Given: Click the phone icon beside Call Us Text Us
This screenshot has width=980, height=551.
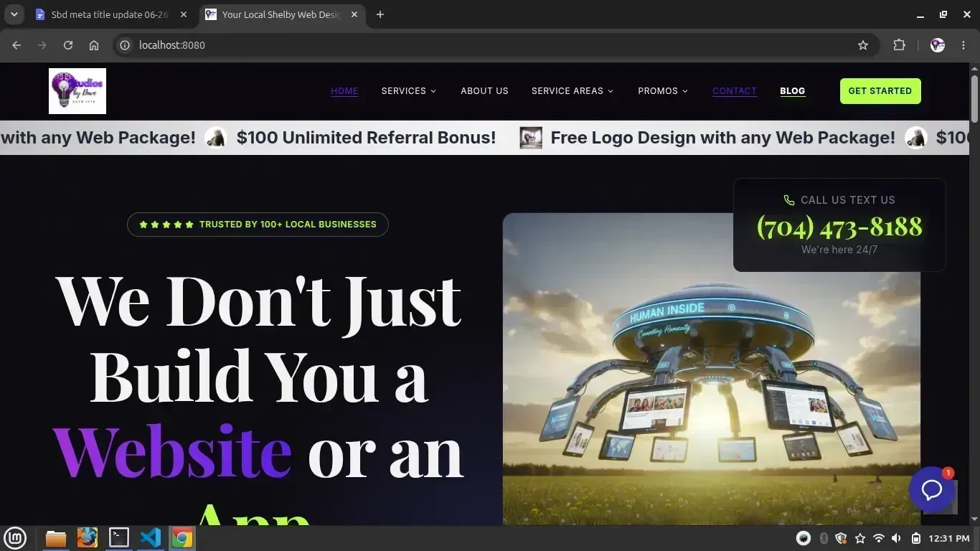Looking at the screenshot, I should click(789, 200).
